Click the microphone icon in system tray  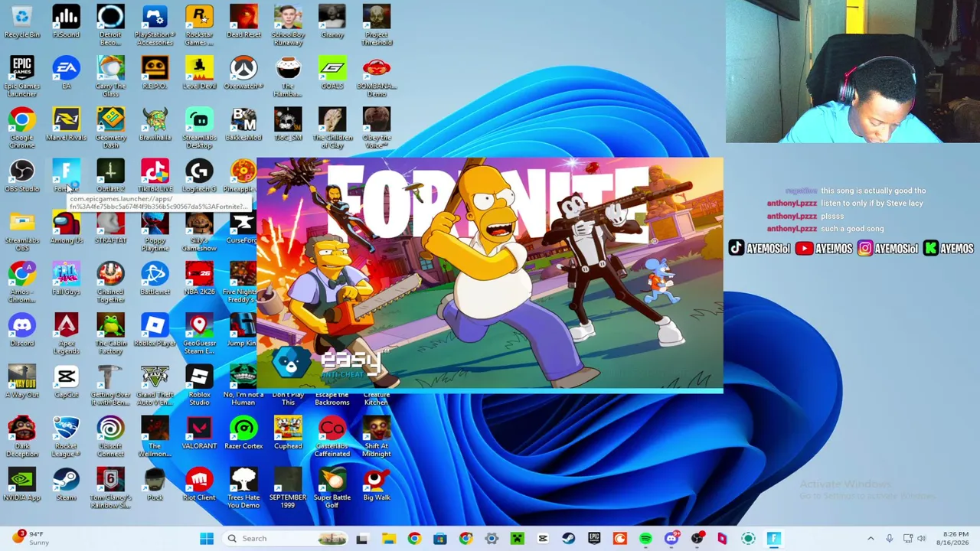click(889, 538)
